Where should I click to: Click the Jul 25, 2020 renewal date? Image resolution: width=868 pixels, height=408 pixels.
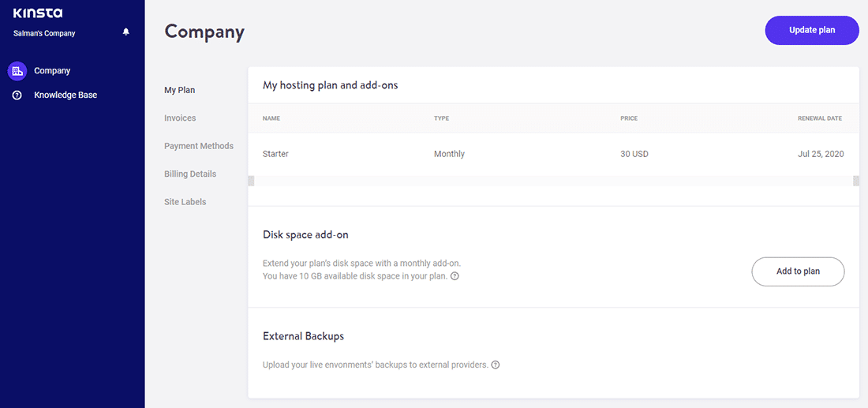pyautogui.click(x=821, y=154)
